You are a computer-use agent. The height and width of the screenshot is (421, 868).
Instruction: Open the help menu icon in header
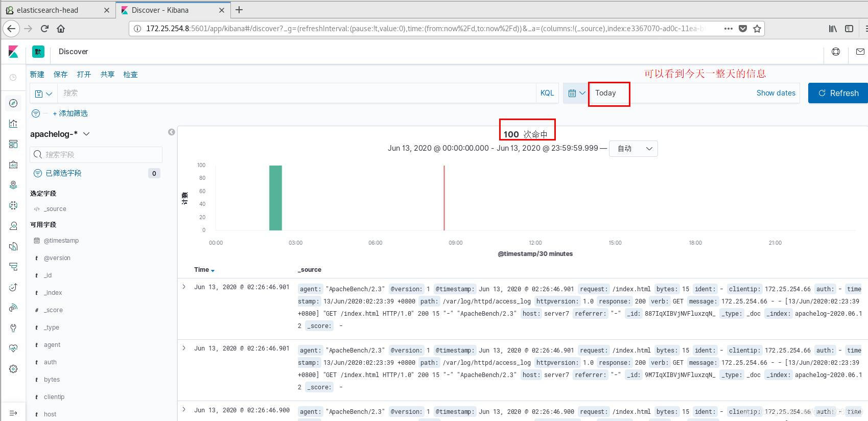(x=836, y=52)
